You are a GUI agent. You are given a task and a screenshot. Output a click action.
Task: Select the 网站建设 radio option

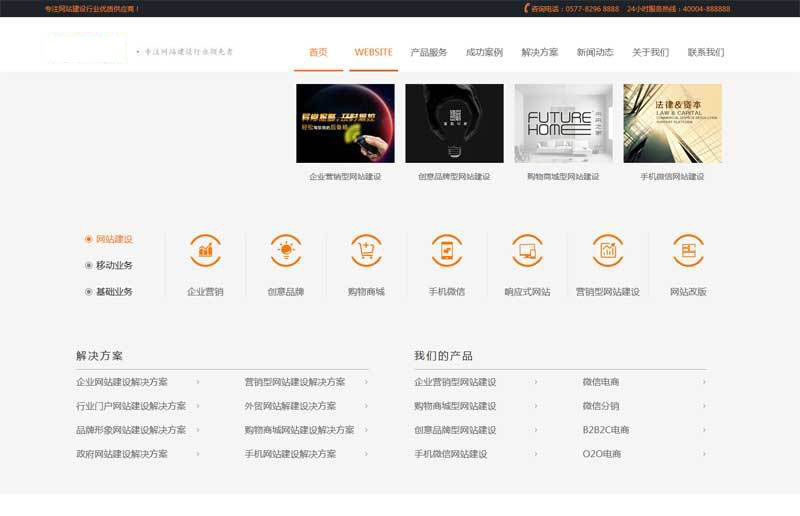pos(89,239)
